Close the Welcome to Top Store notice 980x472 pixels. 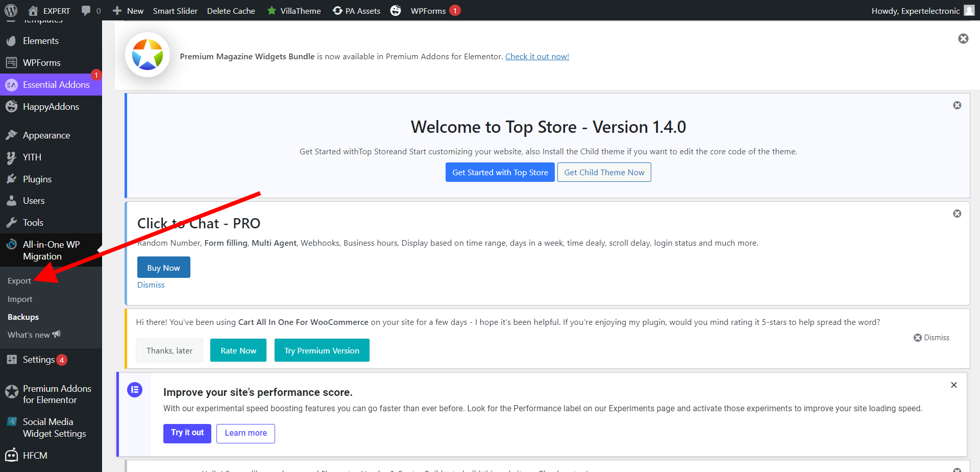click(957, 105)
